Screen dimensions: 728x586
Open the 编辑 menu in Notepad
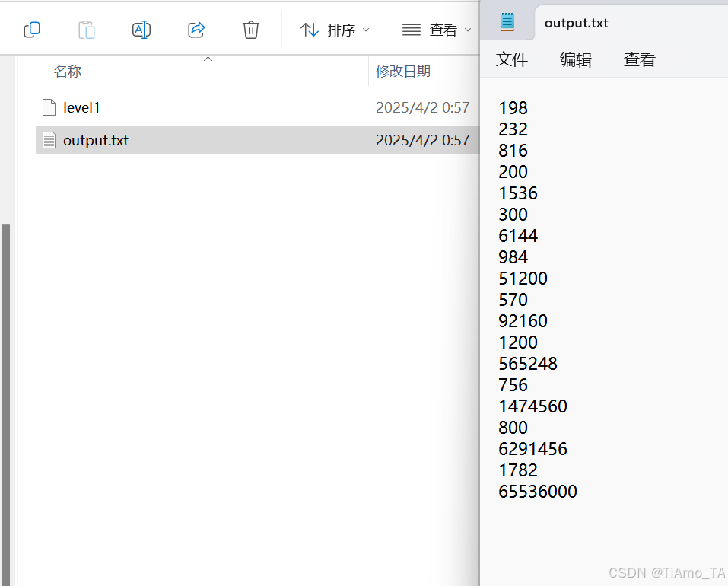575,59
